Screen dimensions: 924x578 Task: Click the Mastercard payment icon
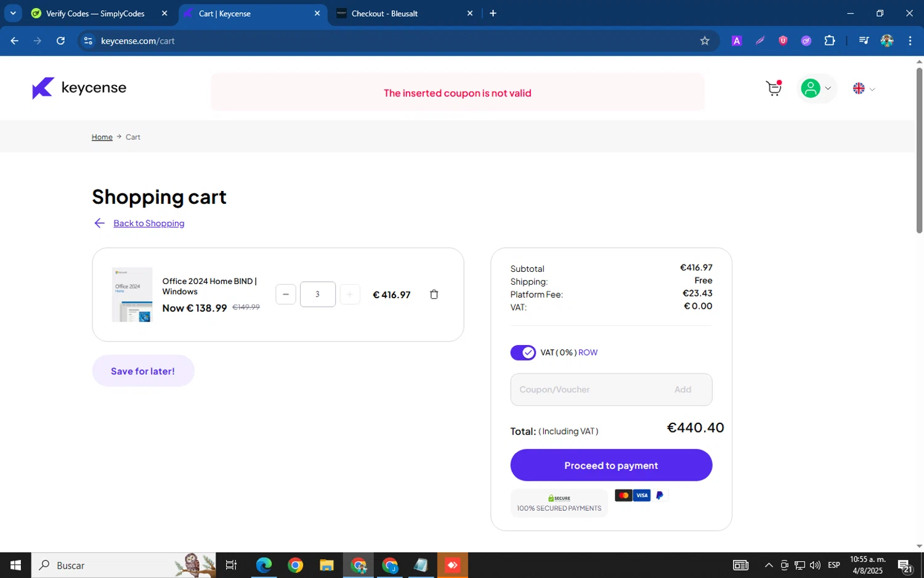coord(623,495)
